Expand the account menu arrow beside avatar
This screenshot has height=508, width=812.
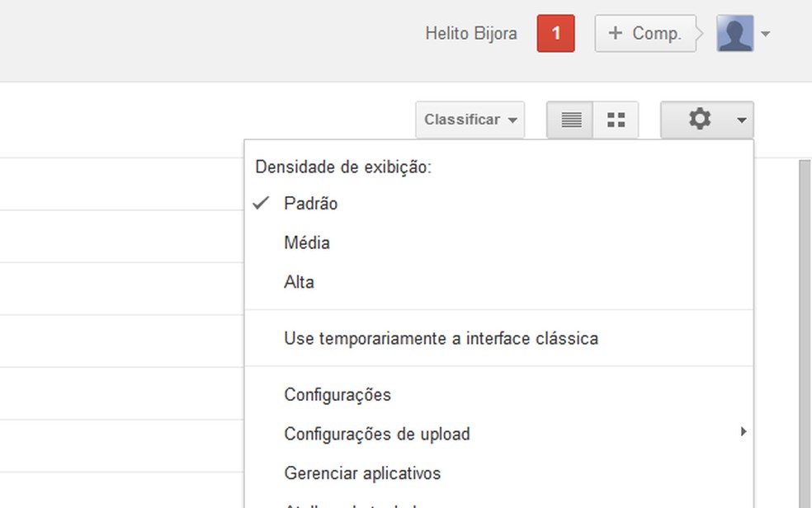[x=766, y=35]
